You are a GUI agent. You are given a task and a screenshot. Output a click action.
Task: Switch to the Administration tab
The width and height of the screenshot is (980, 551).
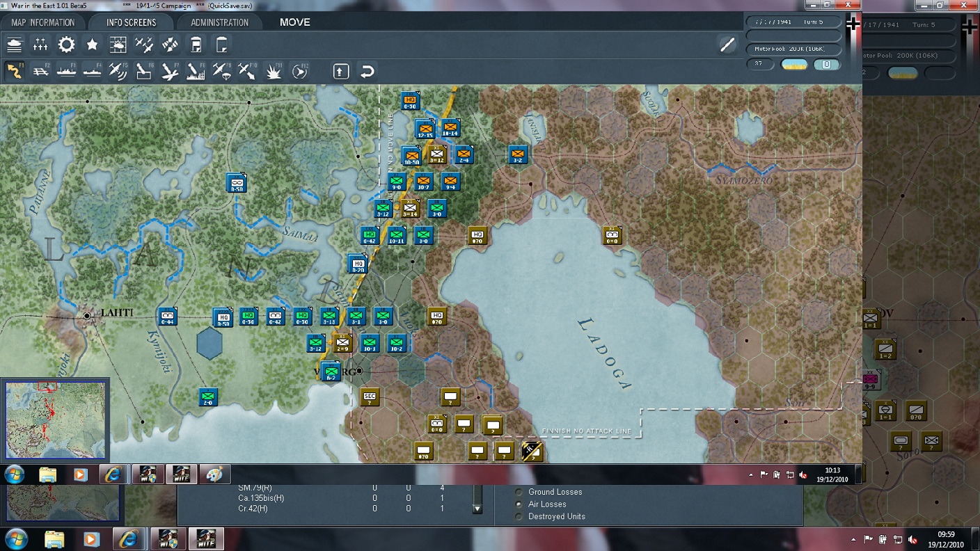(219, 22)
